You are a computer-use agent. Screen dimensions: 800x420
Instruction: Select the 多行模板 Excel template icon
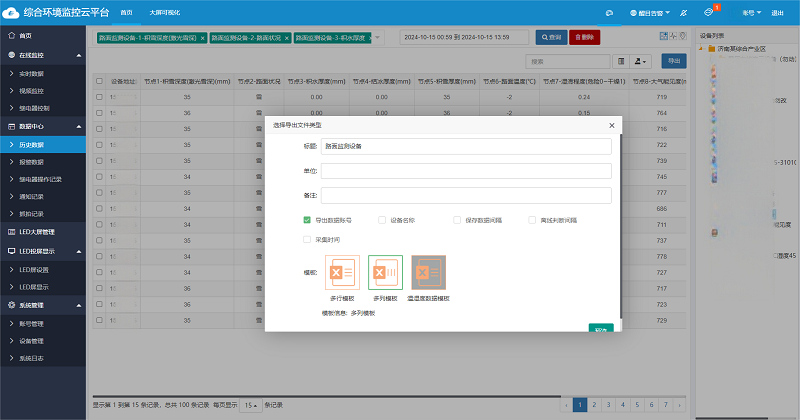pos(343,273)
